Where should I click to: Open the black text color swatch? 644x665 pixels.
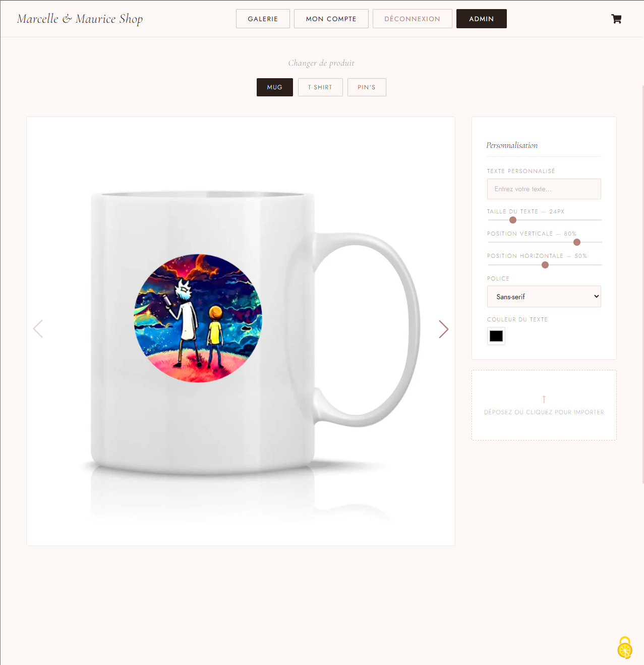click(496, 336)
